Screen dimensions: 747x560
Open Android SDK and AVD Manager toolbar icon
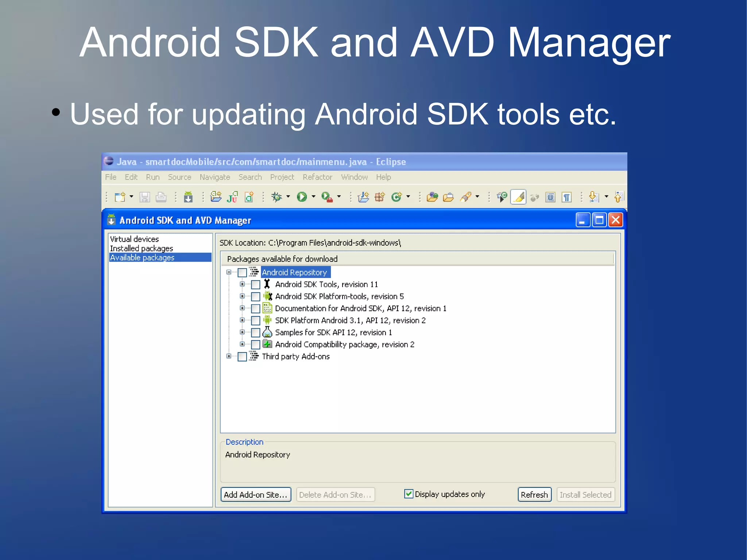coord(188,197)
